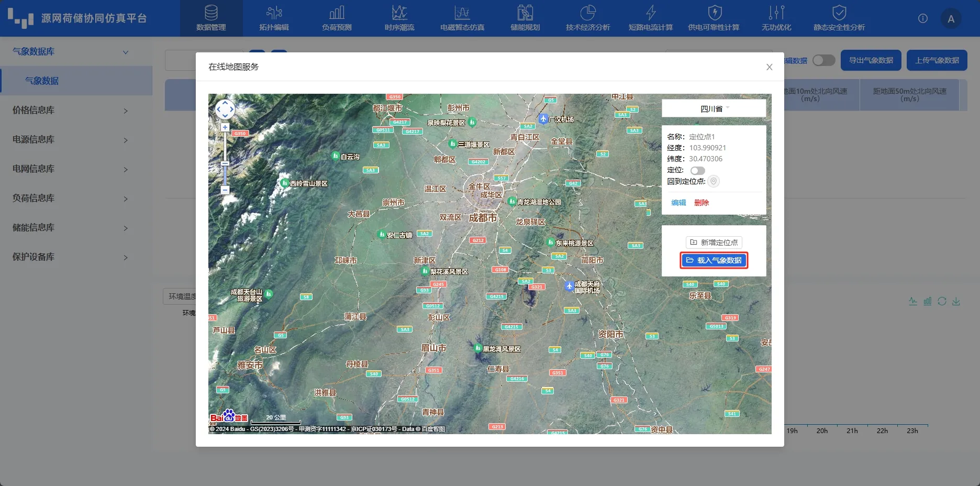980x486 pixels.
Task: Expand the 负荷信息库 sidebar group
Action: [x=76, y=198]
